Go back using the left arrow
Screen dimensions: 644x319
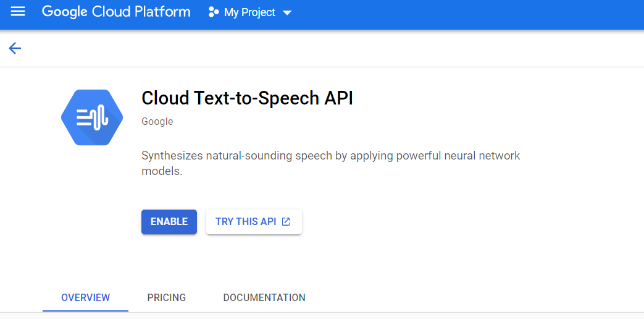tap(15, 48)
